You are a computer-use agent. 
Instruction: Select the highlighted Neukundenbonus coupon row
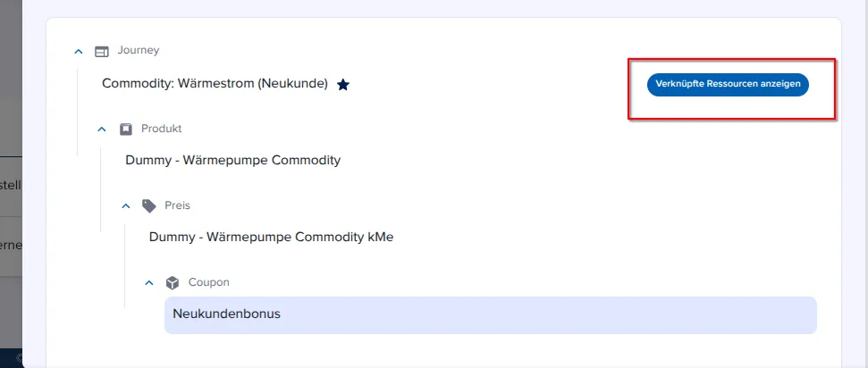491,315
